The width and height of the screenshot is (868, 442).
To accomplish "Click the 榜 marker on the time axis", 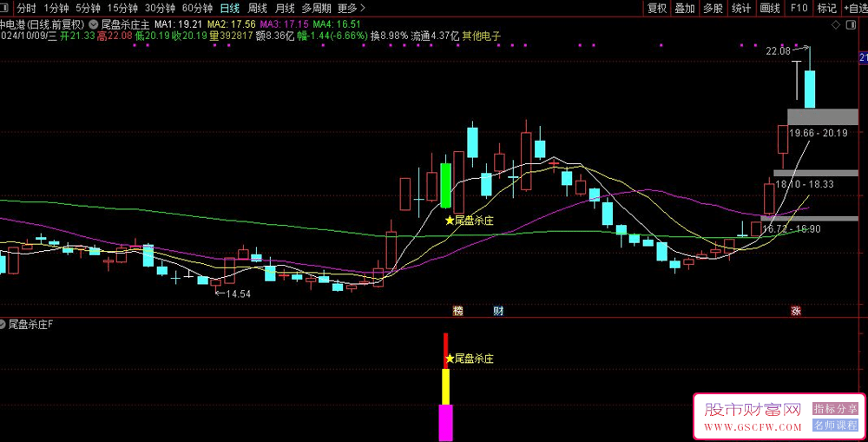I will (x=457, y=311).
